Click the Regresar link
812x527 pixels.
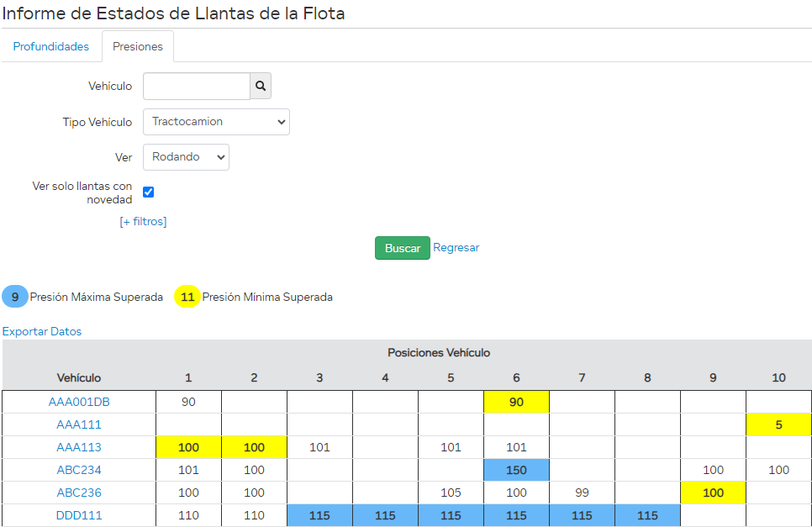[x=456, y=247]
